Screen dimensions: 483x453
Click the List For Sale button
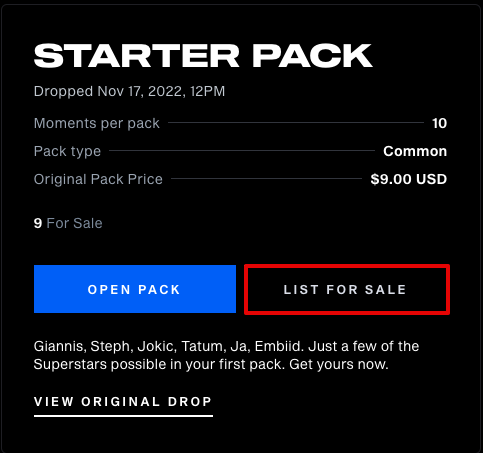click(x=347, y=289)
